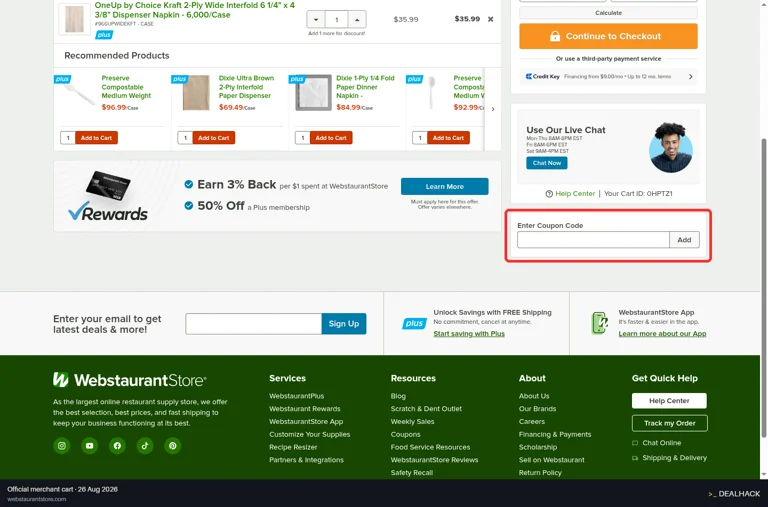Click the page vertical scrollbar

(764, 288)
